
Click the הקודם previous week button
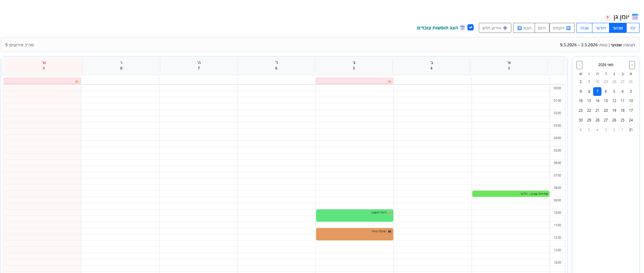[562, 28]
